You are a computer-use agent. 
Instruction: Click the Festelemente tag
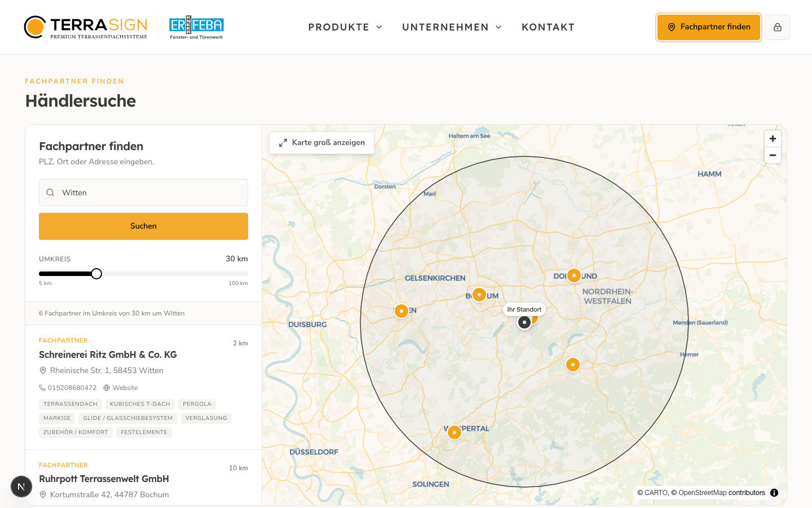click(144, 432)
